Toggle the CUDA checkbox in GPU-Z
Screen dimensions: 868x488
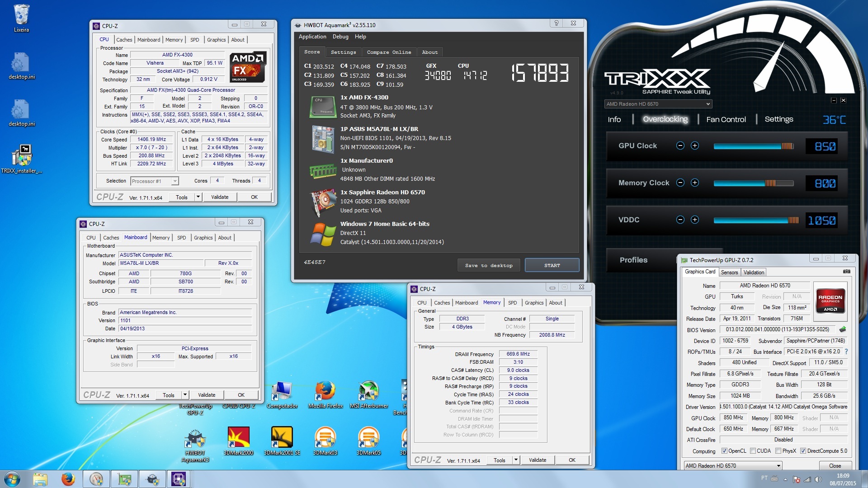coord(753,451)
